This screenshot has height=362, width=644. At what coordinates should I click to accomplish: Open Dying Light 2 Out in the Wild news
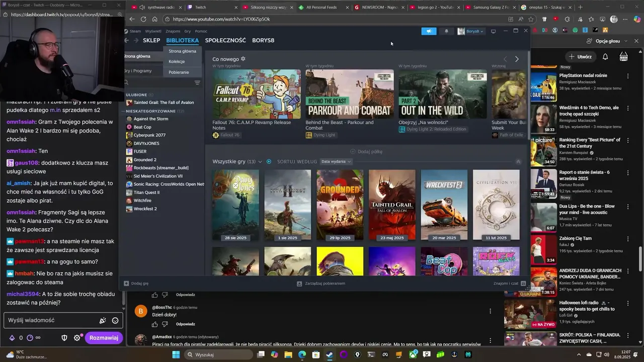443,95
